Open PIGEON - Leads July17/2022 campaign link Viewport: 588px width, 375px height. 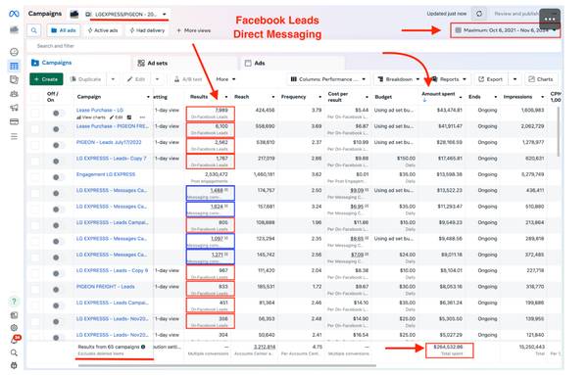pos(109,142)
